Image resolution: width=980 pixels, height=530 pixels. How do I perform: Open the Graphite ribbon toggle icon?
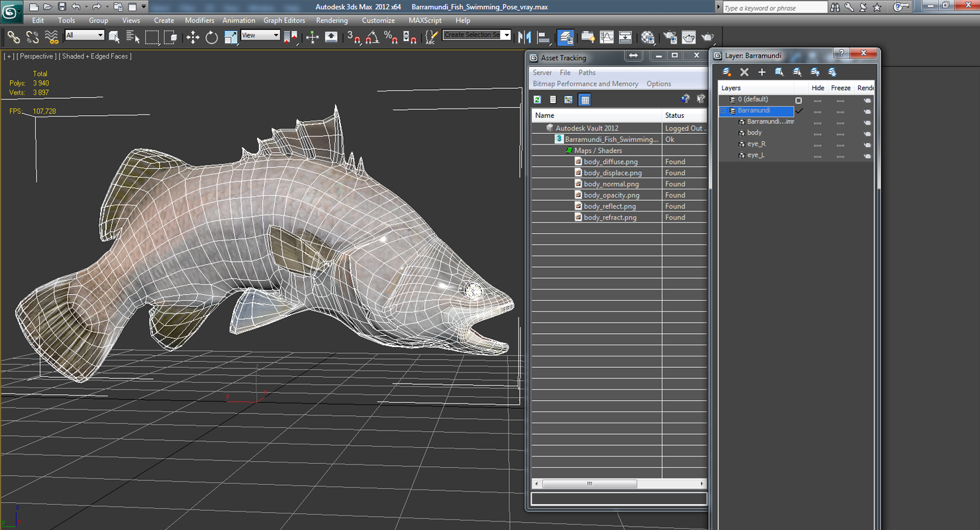click(x=588, y=38)
